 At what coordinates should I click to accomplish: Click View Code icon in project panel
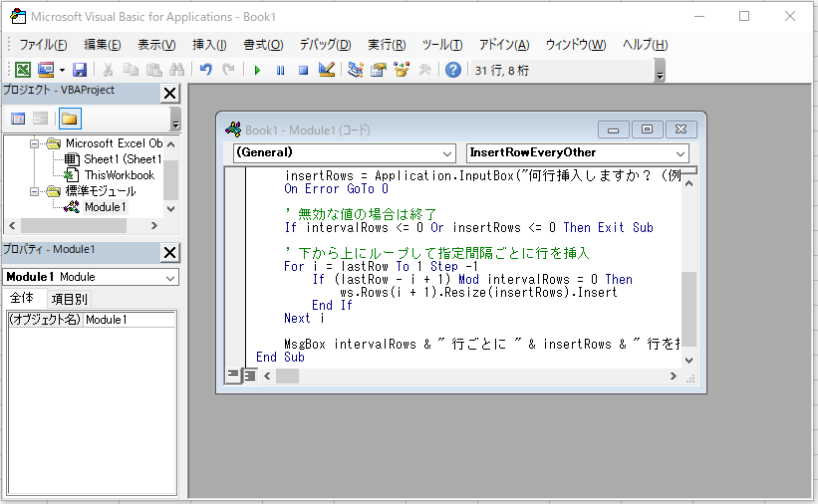(18, 119)
